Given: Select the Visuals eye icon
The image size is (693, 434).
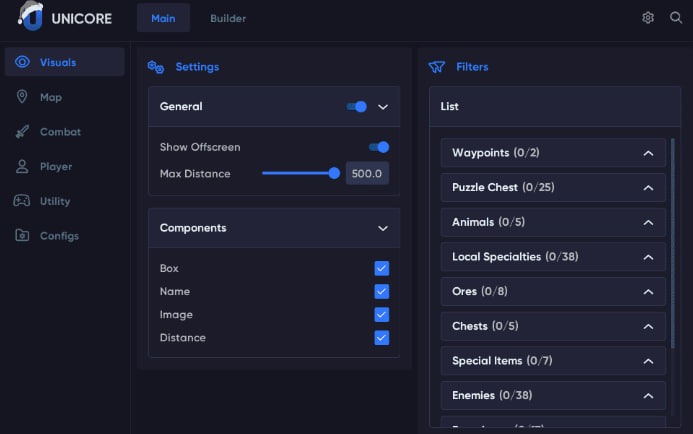Looking at the screenshot, I should pos(22,62).
